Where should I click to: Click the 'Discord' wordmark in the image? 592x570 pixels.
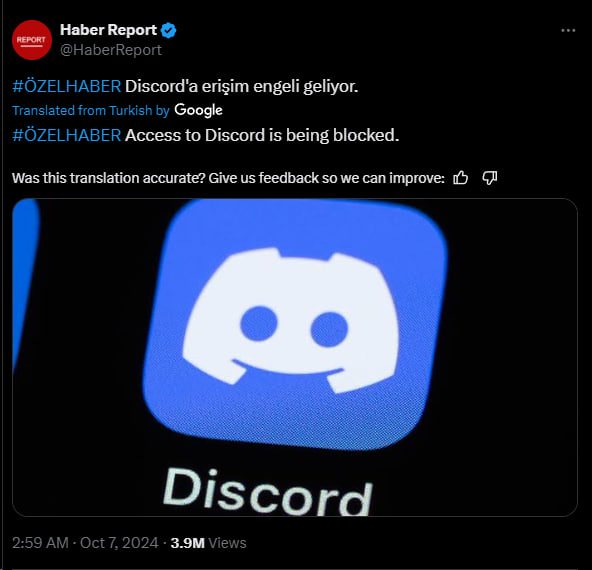click(268, 492)
